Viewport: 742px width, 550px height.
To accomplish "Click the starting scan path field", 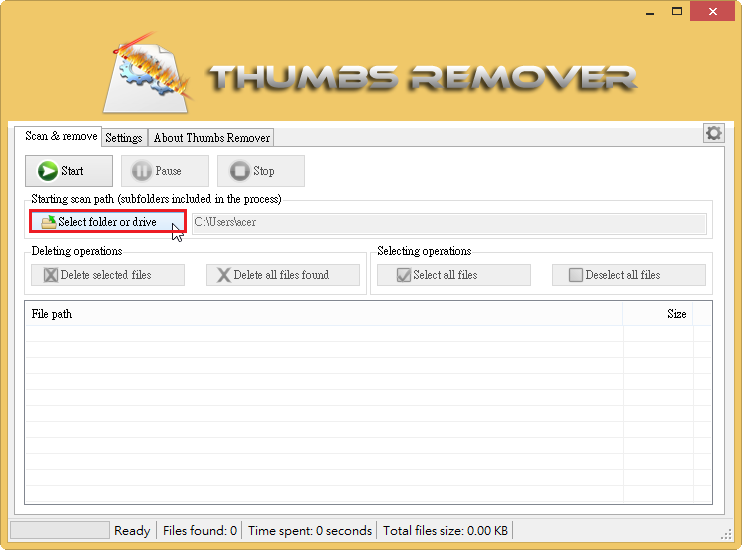I will click(448, 223).
